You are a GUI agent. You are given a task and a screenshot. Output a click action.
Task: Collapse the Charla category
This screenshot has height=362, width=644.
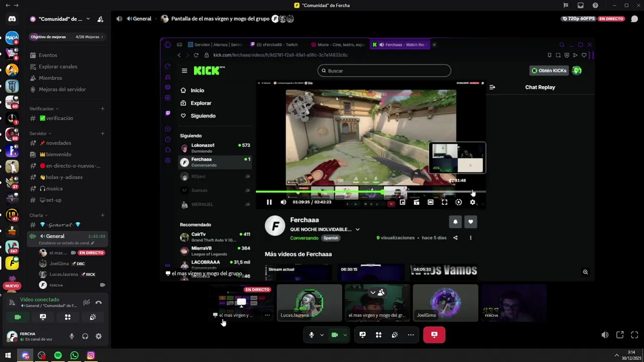point(38,215)
